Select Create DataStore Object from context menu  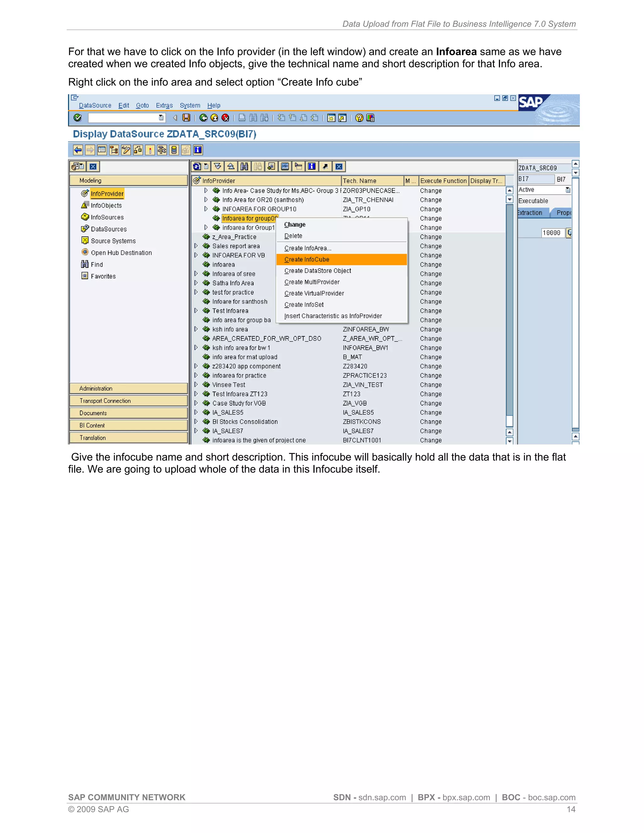click(341, 271)
